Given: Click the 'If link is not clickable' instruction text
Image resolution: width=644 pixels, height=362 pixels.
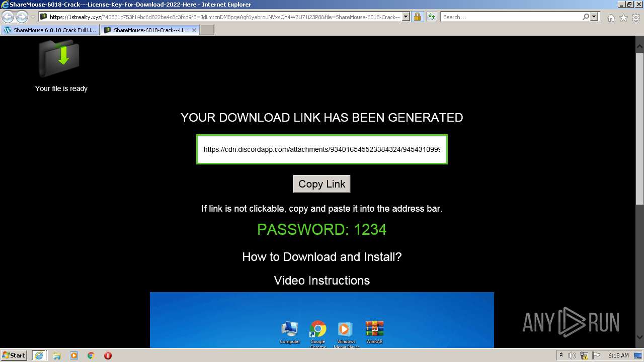Looking at the screenshot, I should point(322,209).
